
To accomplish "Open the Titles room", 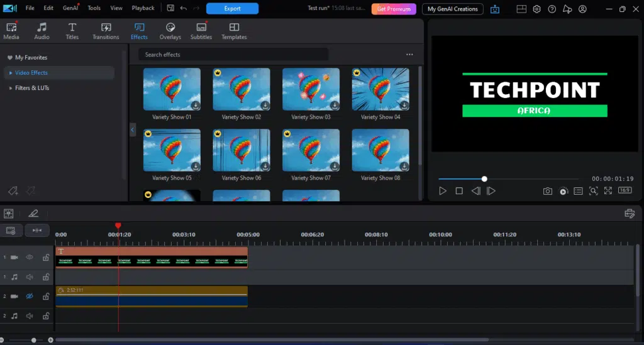I will [72, 31].
